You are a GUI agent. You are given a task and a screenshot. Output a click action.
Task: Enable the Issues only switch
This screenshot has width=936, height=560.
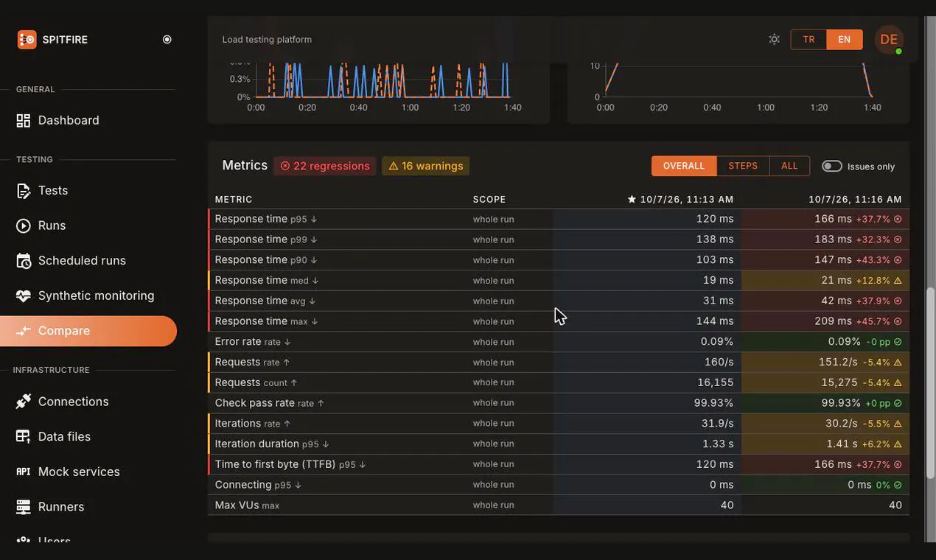(x=832, y=167)
